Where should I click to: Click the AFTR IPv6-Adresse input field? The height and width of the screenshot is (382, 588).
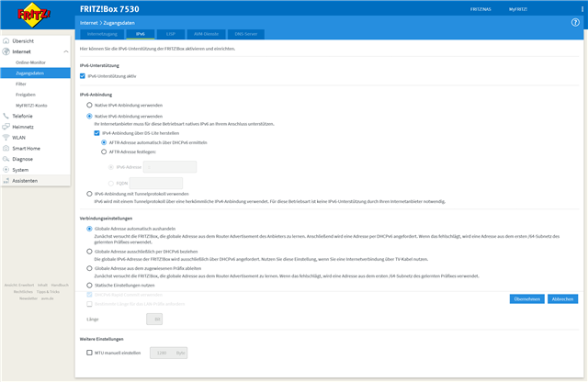click(170, 167)
